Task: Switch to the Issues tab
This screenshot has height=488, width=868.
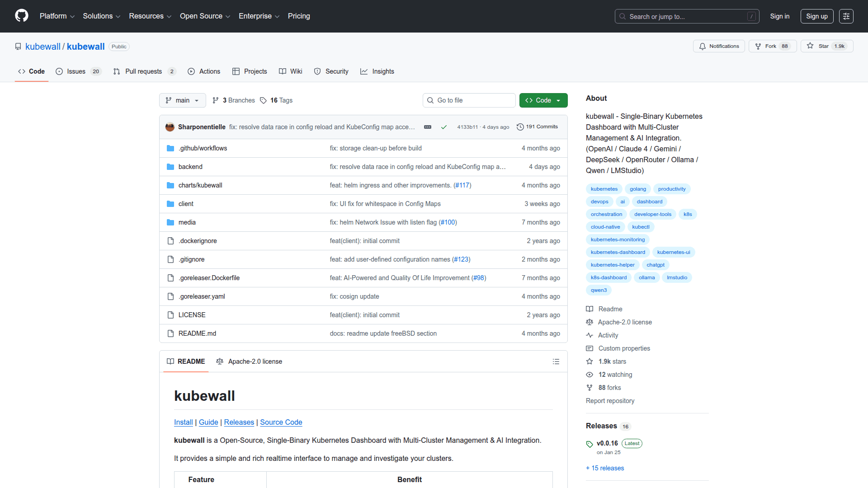Action: [76, 71]
